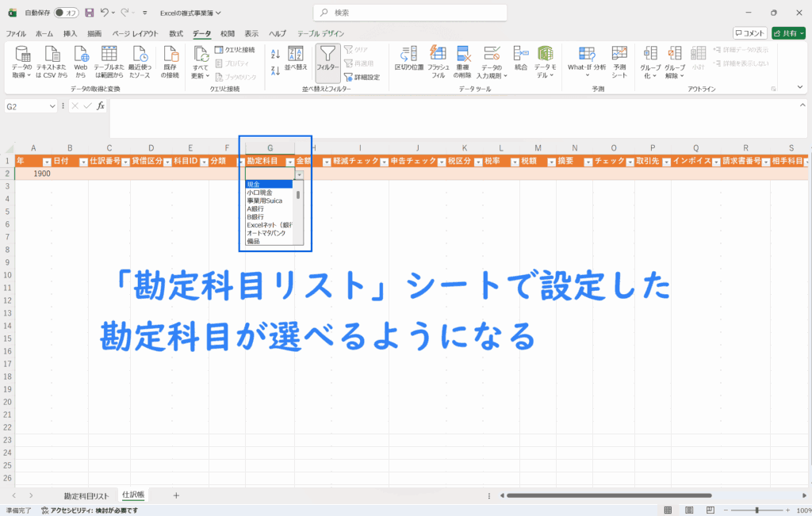Image resolution: width=812 pixels, height=516 pixels.
Task: Click the 統合 (Consolidate) icon
Action: point(520,54)
